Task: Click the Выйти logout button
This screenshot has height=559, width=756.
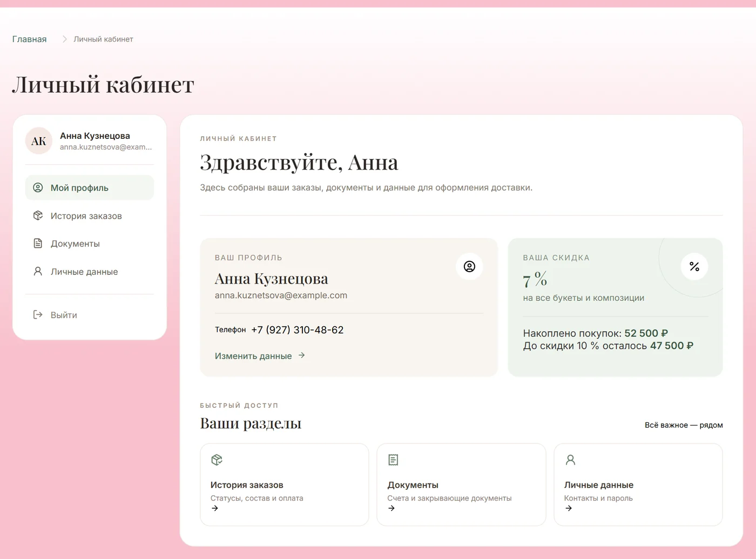Action: [x=90, y=315]
